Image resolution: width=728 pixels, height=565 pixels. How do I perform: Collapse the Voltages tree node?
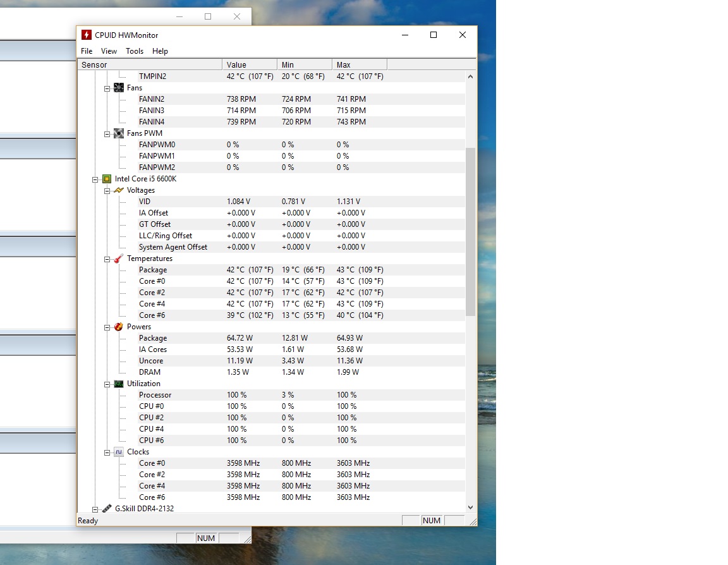click(x=107, y=190)
